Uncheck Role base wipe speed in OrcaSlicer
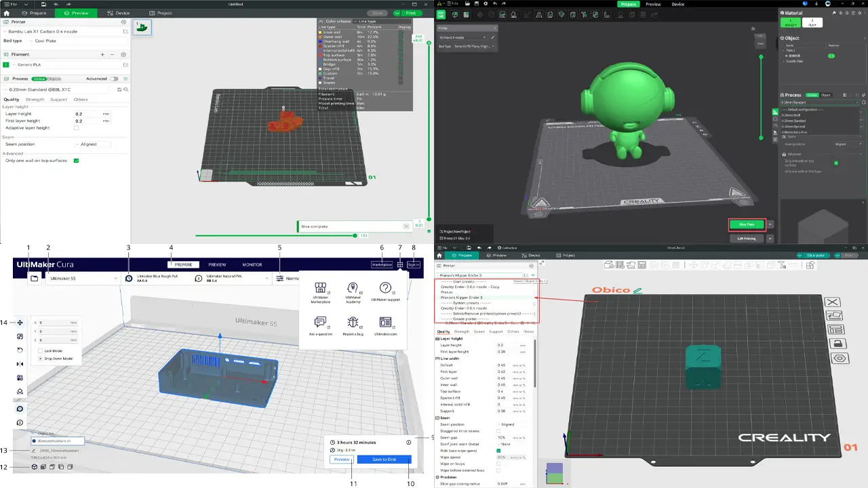The width and height of the screenshot is (868, 488). 498,450
